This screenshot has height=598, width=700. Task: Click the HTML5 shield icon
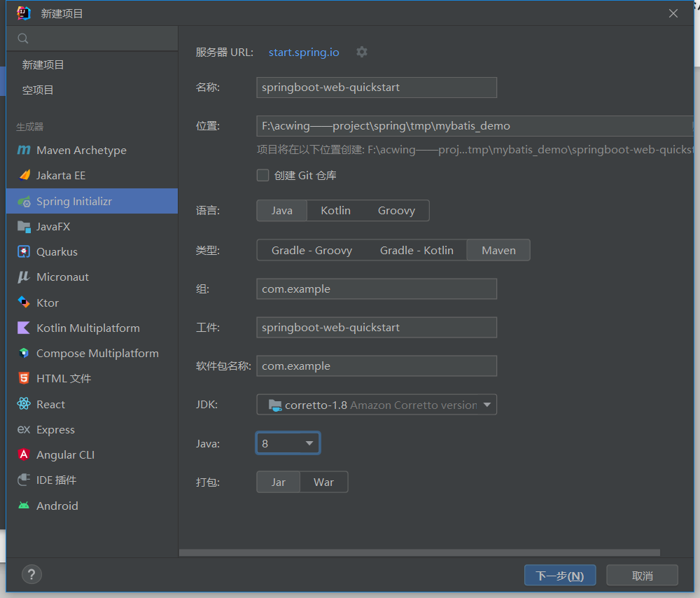tap(24, 378)
